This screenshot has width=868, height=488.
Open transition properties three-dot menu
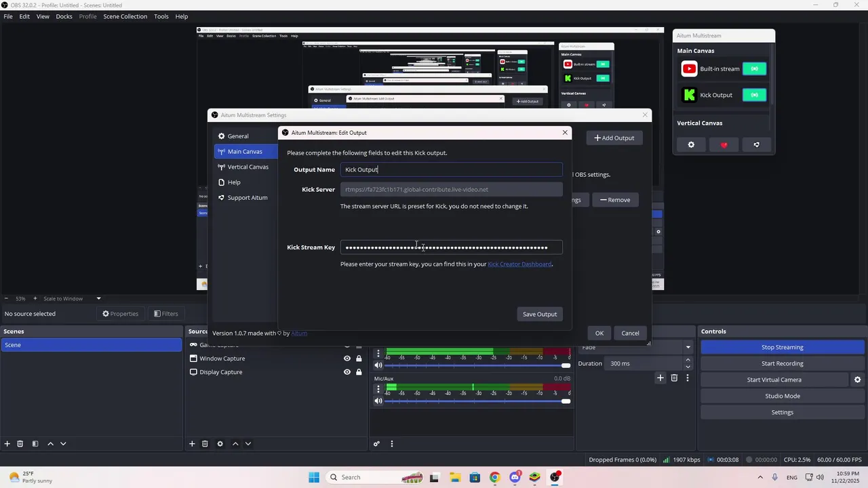click(688, 378)
